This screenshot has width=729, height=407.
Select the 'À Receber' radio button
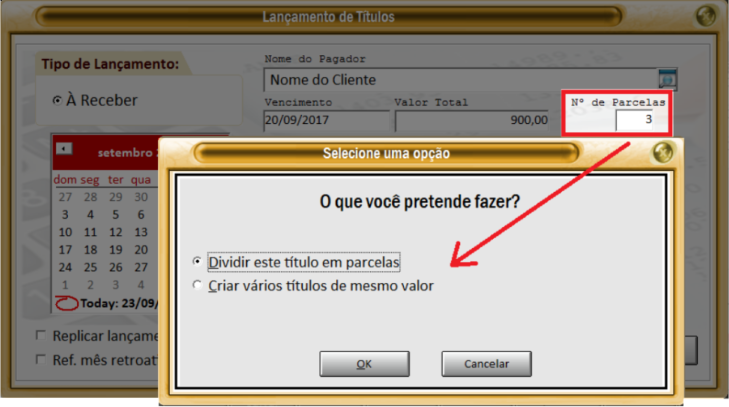coord(57,100)
